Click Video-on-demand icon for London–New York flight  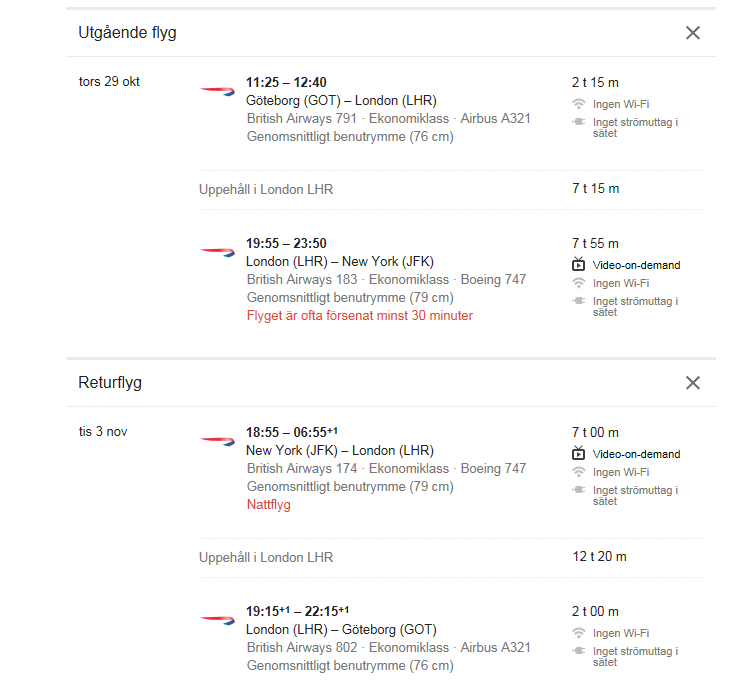coord(578,264)
